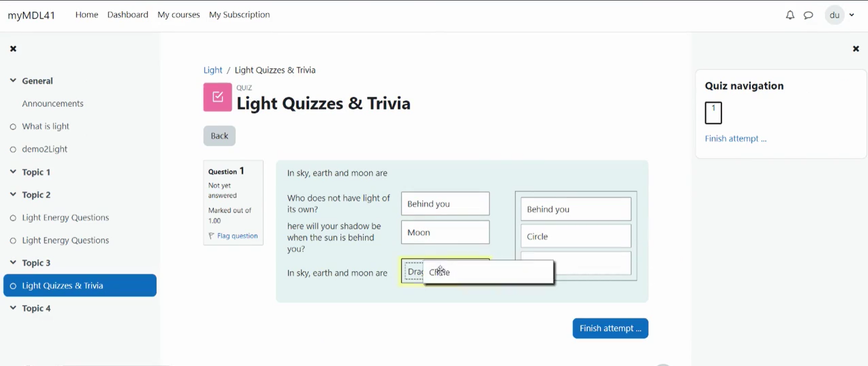Open the messaging speech bubble icon
This screenshot has width=868, height=366.
coord(808,15)
